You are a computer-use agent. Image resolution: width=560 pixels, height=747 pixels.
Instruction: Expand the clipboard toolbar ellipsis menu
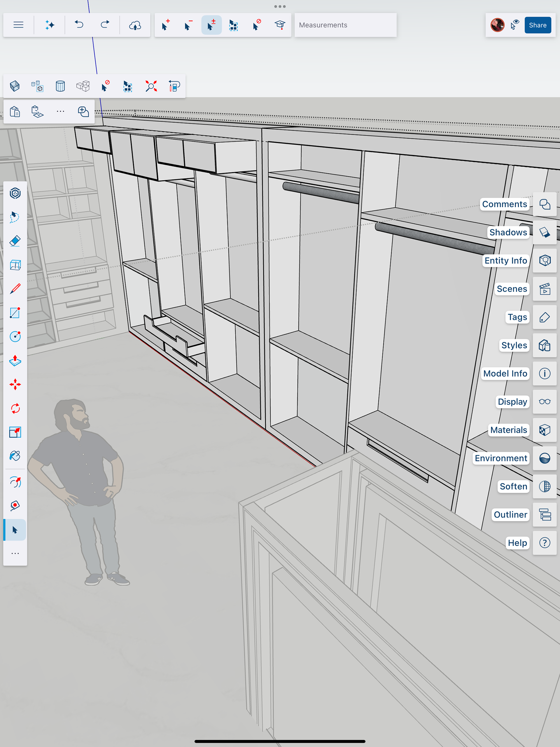[60, 111]
